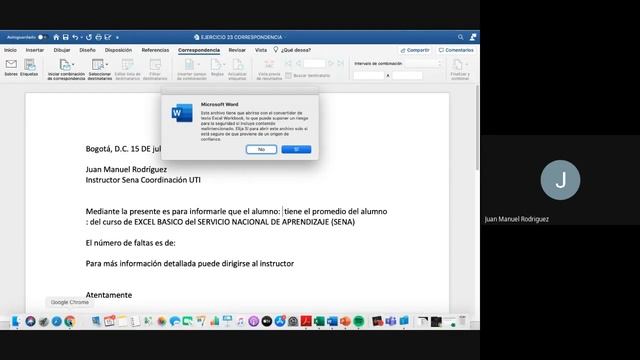Image resolution: width=640 pixels, height=360 pixels.
Task: Switch to the Referencias tab
Action: [x=155, y=50]
